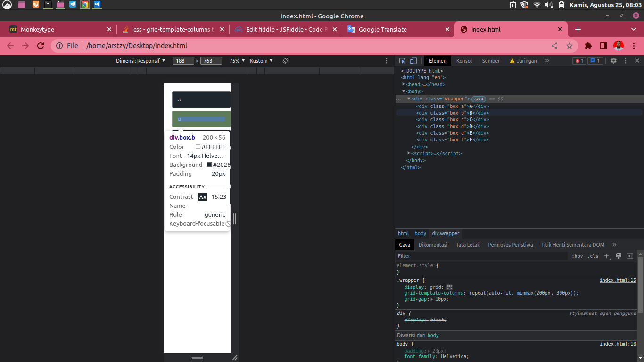Toggle the rendering emulations paintbrush icon
The image size is (644, 362).
point(619,256)
